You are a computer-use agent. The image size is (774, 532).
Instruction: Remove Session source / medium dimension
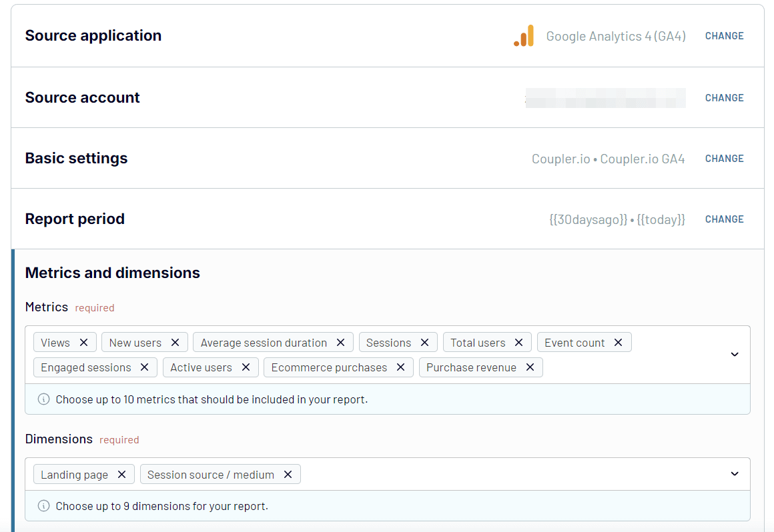[288, 475]
